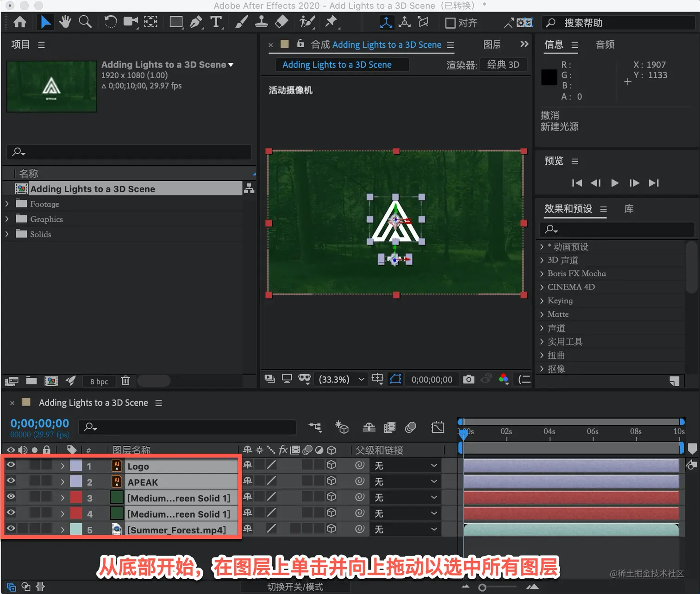Select the Pen tool
The width and height of the screenshot is (700, 594).
tap(196, 22)
